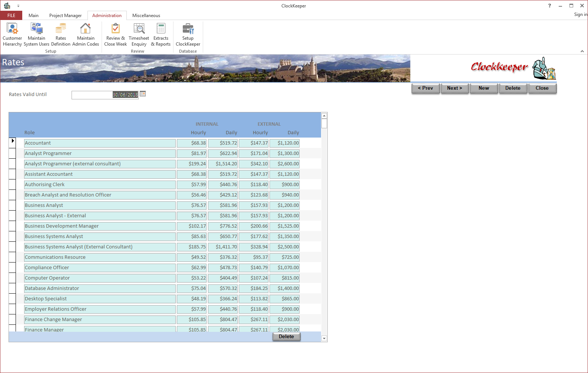
Task: Open Review & Close Week icon
Action: pos(115,34)
